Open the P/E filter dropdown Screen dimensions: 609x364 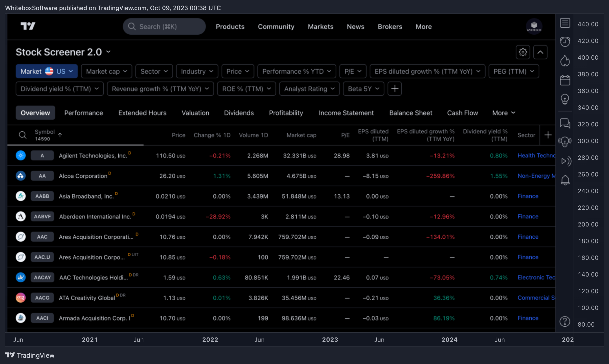point(353,71)
